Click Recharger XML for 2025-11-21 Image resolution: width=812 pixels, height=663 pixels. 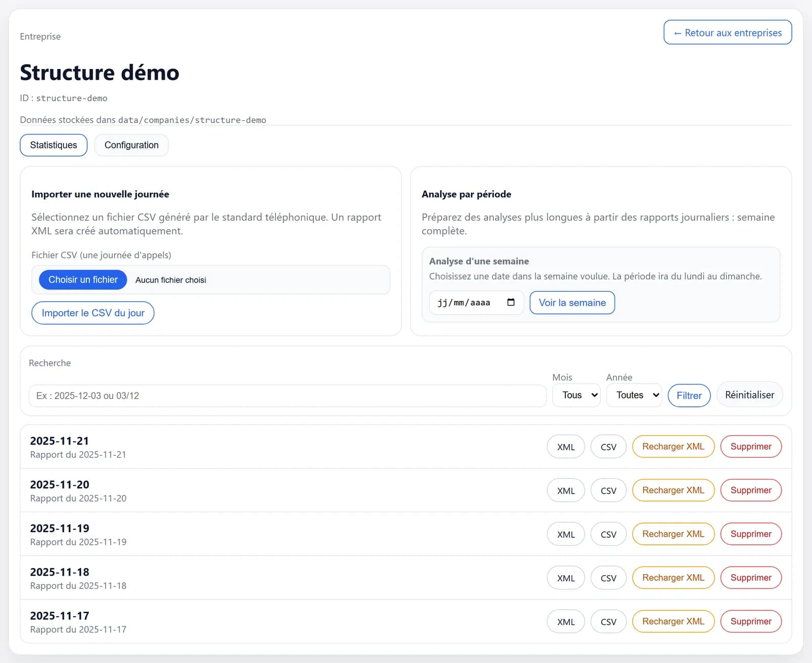click(x=673, y=446)
